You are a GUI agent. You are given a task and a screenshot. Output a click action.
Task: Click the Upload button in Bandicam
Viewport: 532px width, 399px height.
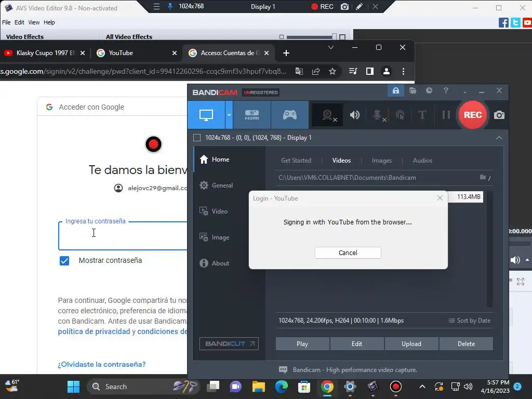[411, 344]
